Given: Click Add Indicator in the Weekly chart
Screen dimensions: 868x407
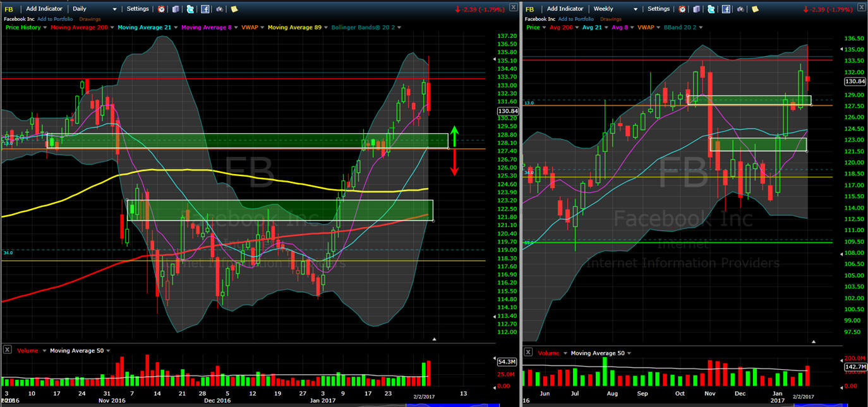Looking at the screenshot, I should [x=565, y=9].
